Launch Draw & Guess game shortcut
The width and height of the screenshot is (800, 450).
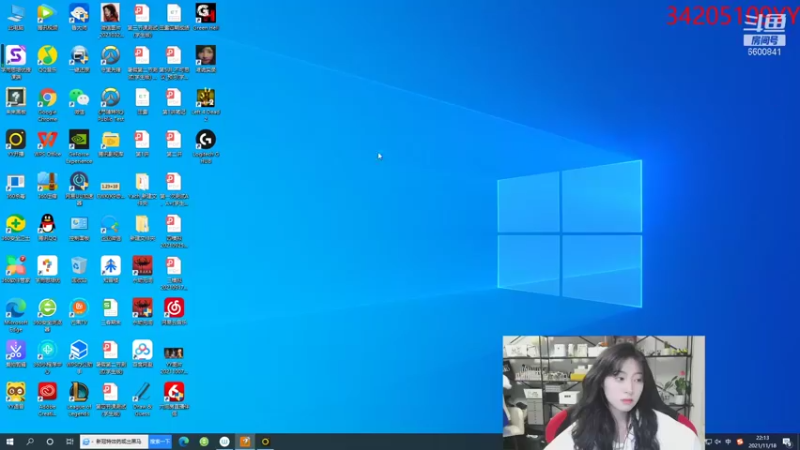[x=142, y=399]
